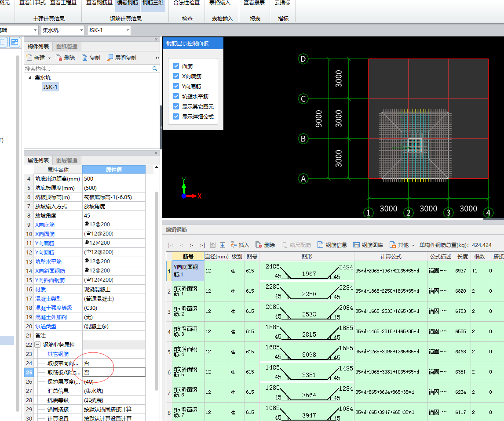Collapse the 集水坑 tree node

[x=30, y=77]
